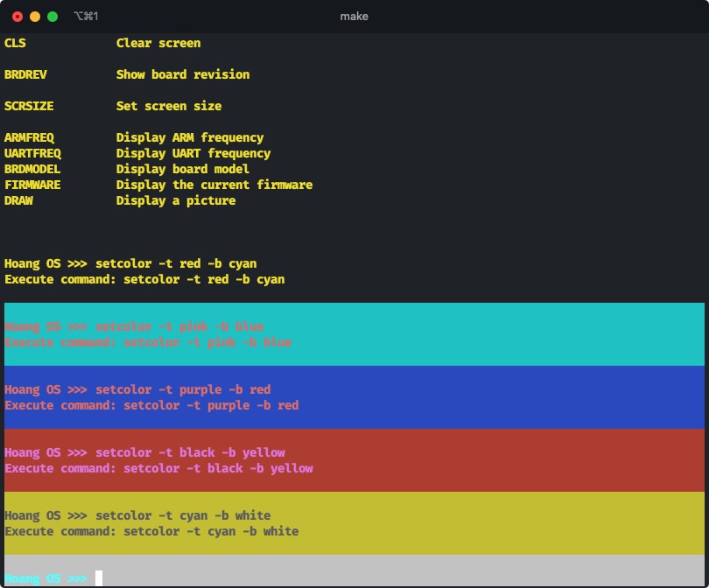Image resolution: width=709 pixels, height=588 pixels.
Task: Close the make terminal window
Action: tap(18, 17)
